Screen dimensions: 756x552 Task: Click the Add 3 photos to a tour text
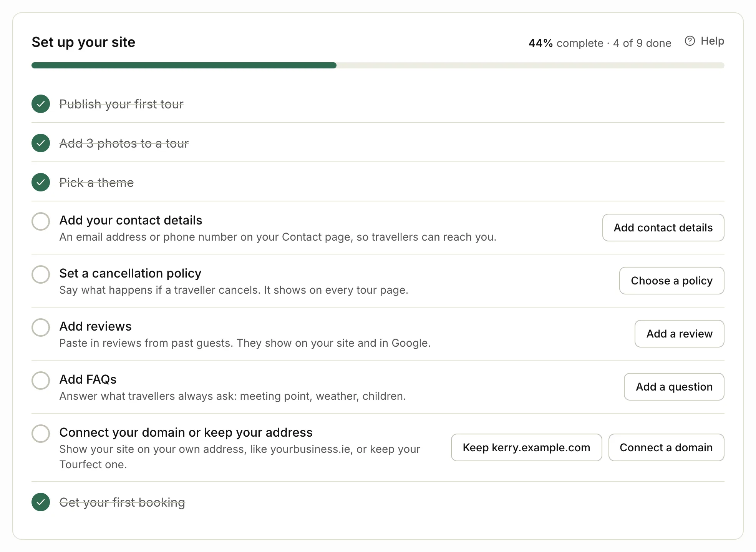[x=124, y=143]
